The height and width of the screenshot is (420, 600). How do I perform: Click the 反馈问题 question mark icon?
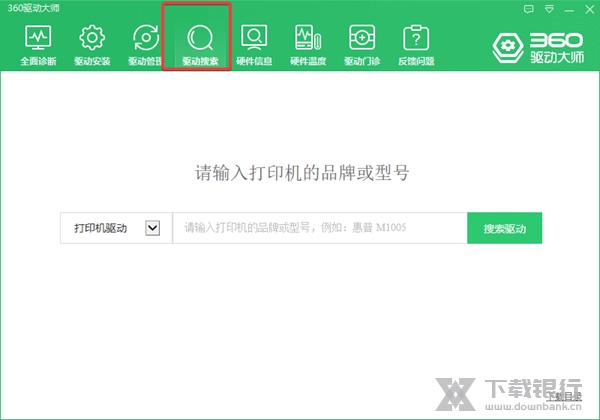415,45
